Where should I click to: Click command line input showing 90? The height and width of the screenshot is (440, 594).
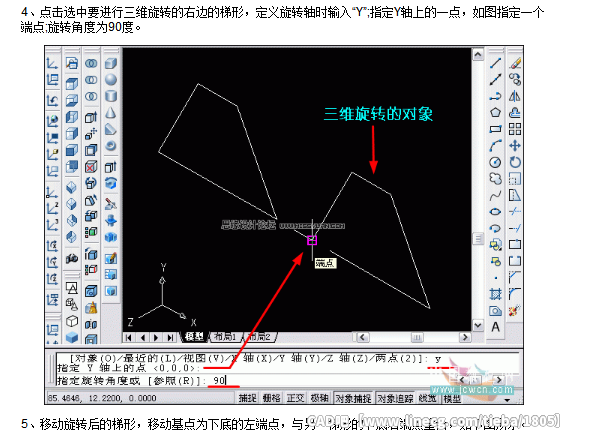tap(255, 380)
